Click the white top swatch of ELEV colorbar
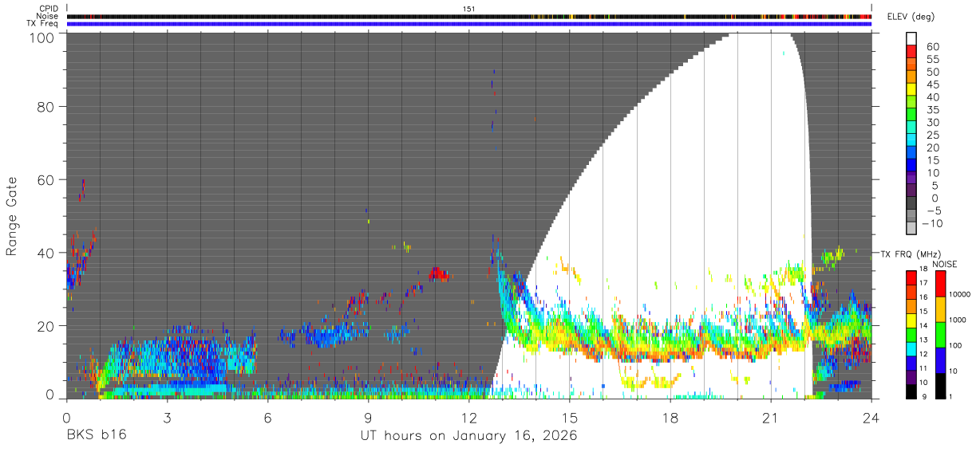Image resolution: width=980 pixels, height=452 pixels. [x=911, y=39]
